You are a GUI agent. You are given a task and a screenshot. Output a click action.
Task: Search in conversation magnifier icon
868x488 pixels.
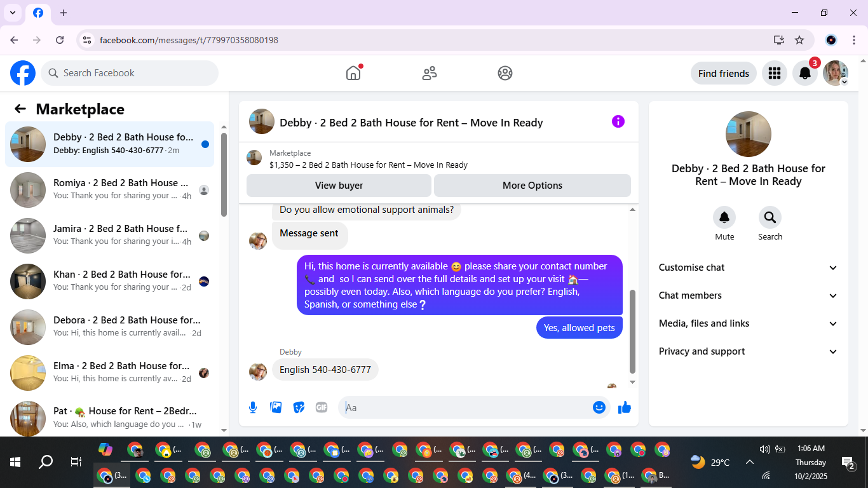tap(770, 218)
